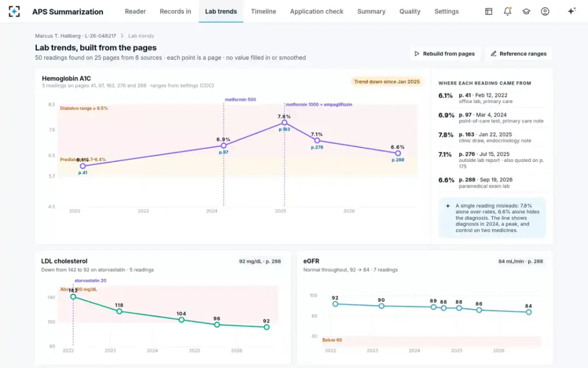Screen dimensions: 588x368
Task: Open source row p. 288 · Sep 19, 2026
Action: click(491, 183)
